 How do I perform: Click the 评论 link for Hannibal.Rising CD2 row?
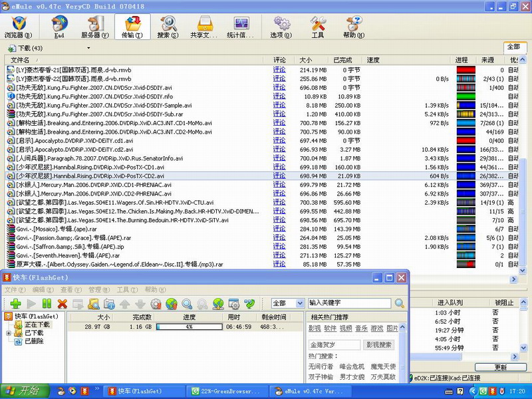279,176
